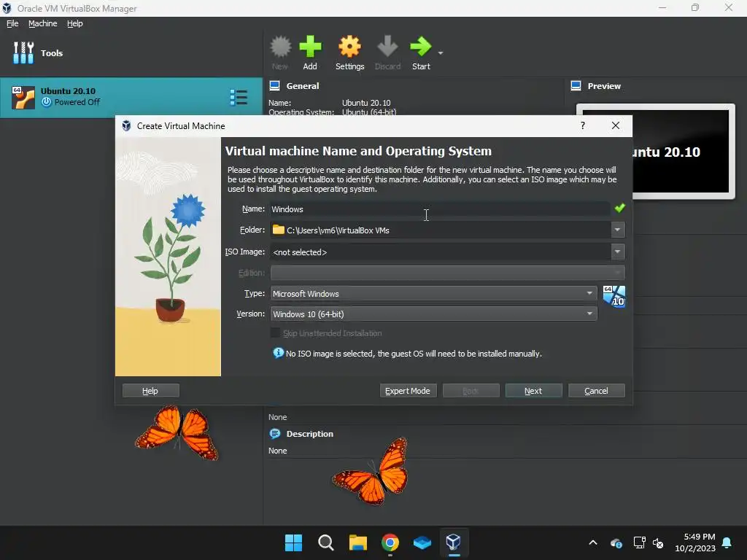Click the info icon beside ISO message
Viewport: 747px width, 560px height.
click(278, 353)
